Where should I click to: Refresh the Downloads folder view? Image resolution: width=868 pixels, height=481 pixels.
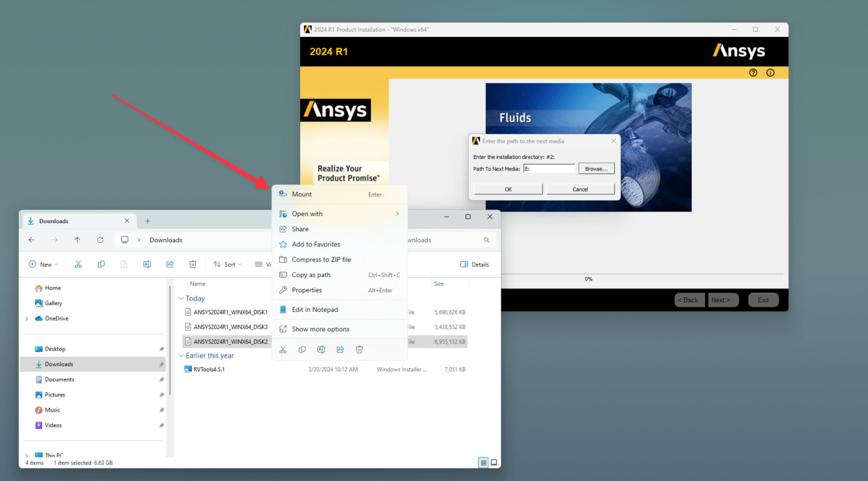pyautogui.click(x=100, y=240)
